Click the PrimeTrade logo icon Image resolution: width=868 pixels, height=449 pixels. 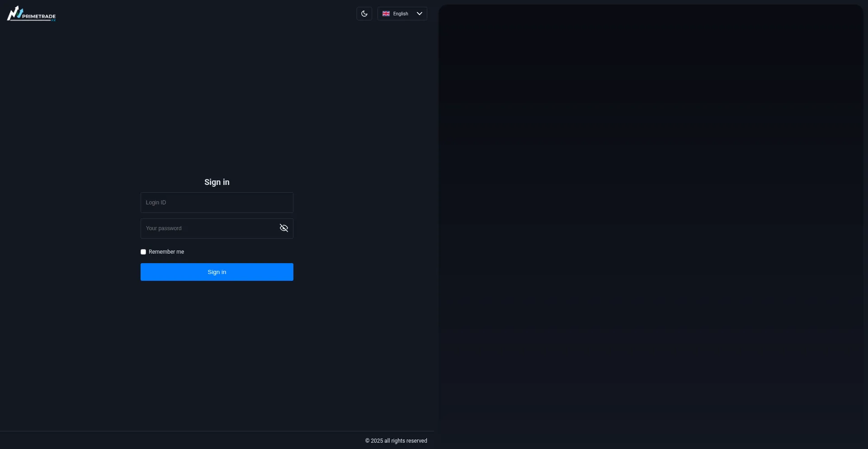pyautogui.click(x=14, y=13)
